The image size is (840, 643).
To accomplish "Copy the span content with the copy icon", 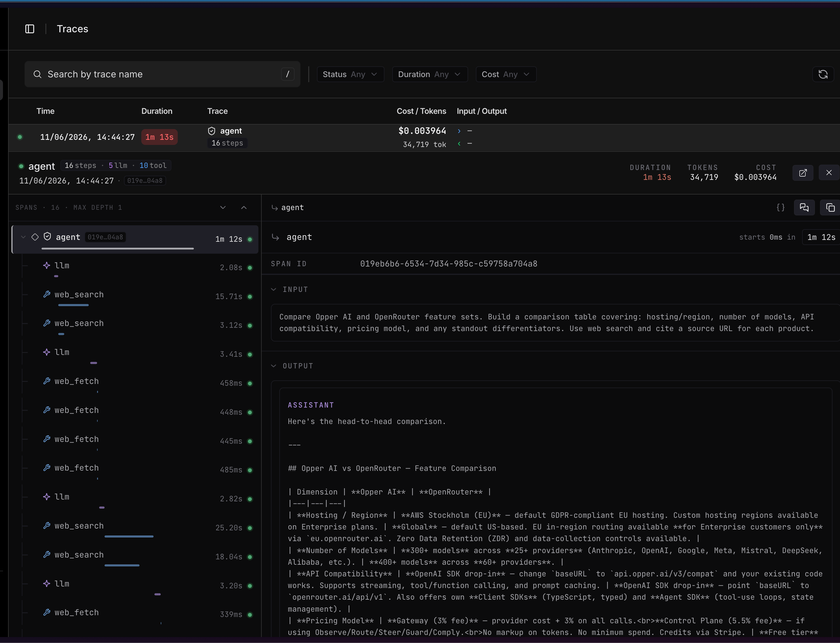I will point(830,207).
